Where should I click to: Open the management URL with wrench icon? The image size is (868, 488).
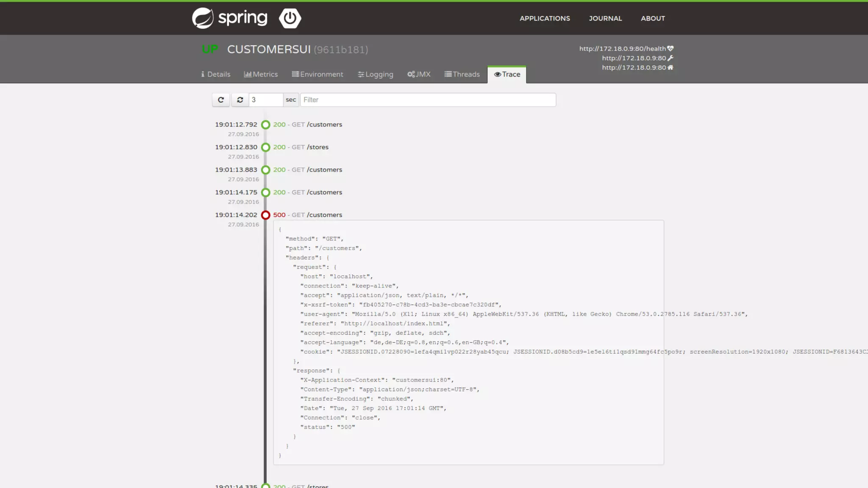coord(637,58)
